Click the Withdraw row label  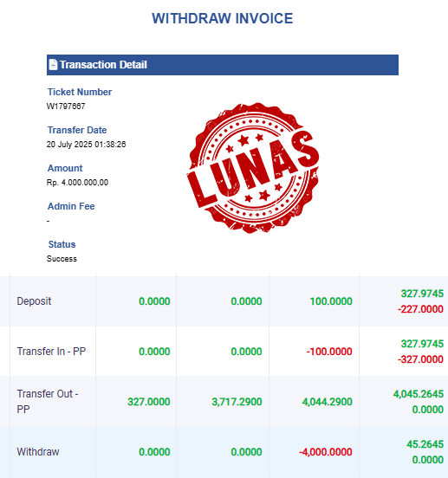[x=38, y=452]
